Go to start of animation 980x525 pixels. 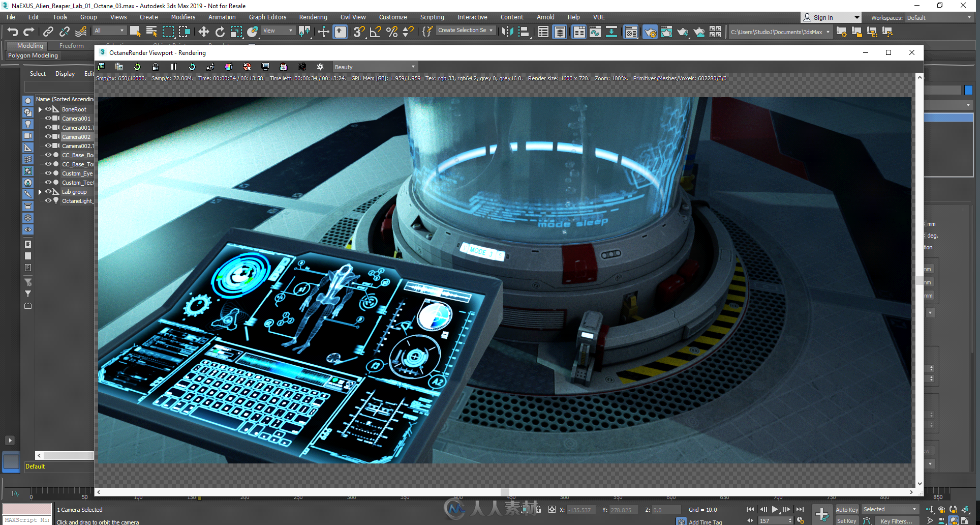click(750, 509)
